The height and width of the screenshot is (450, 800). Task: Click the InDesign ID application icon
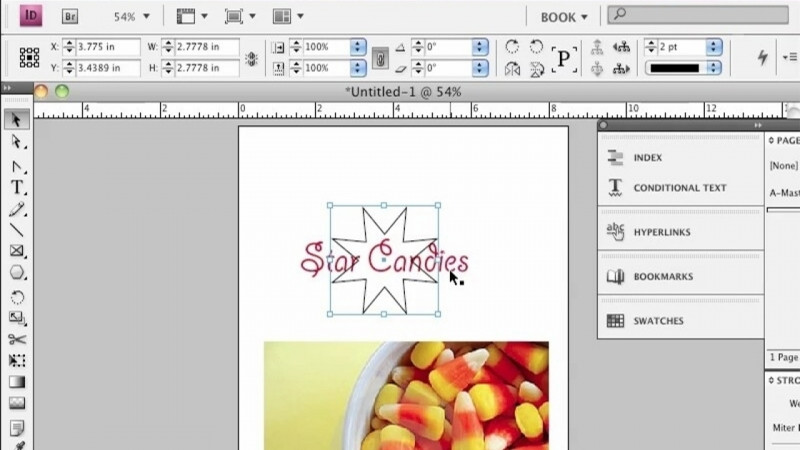click(x=31, y=16)
